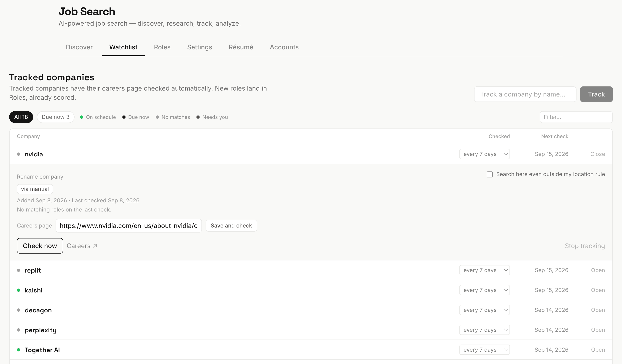Open Together AI check frequency dropdown

485,350
